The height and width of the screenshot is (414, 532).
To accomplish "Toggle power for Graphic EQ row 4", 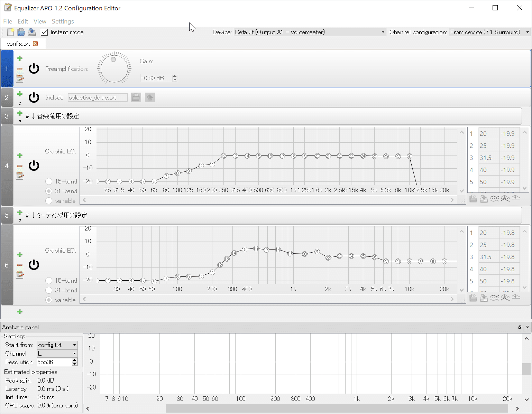I will coord(34,166).
